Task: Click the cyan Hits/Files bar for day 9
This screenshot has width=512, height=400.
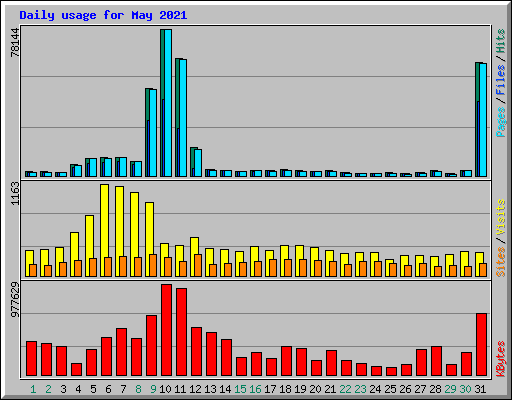Action: (153, 133)
